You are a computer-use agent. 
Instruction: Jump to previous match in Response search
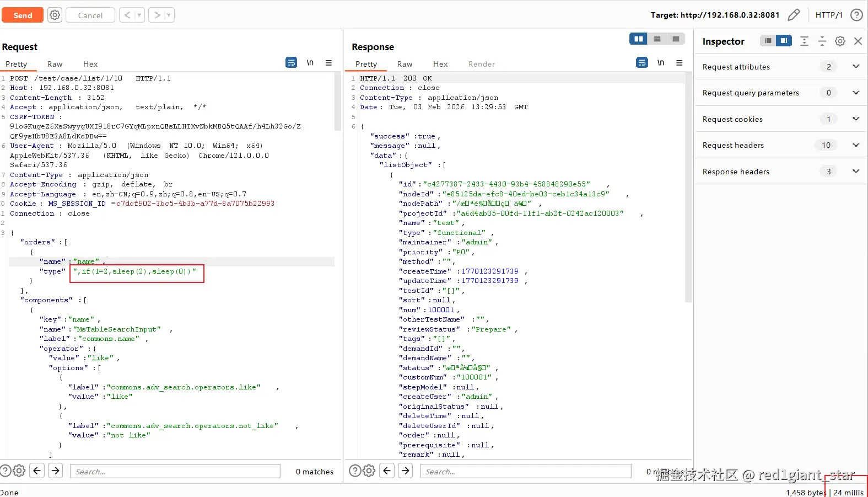(x=387, y=471)
